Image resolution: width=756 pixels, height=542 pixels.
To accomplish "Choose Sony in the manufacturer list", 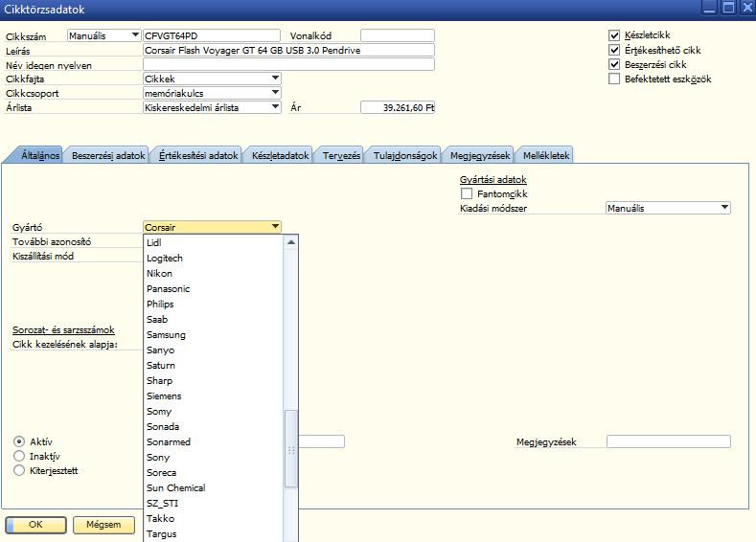I will pos(214,457).
